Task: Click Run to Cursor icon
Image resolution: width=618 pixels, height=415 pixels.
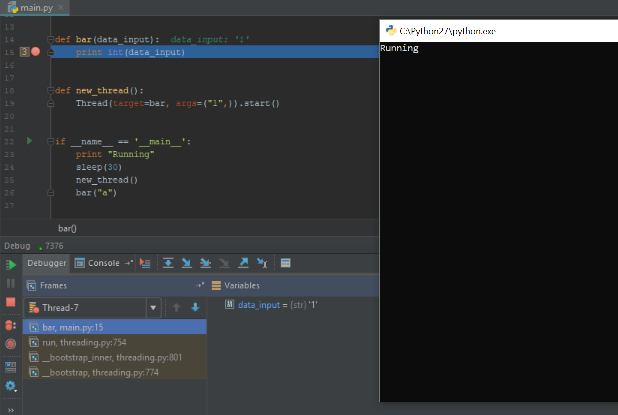Action: pos(262,263)
